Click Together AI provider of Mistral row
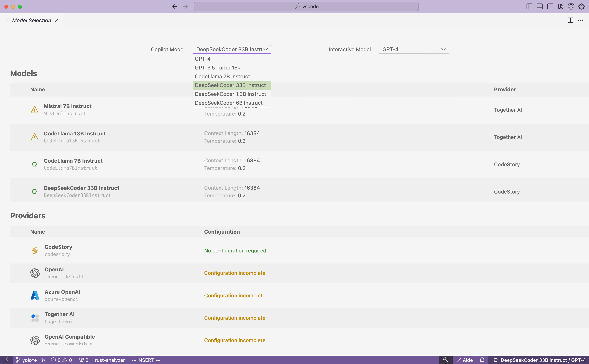This screenshot has width=589, height=364. tap(508, 110)
